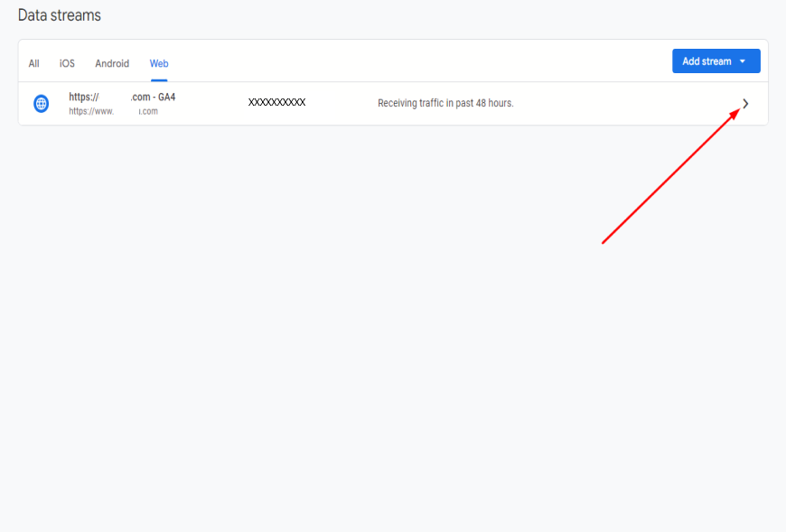Screen dimensions: 786x532
Task: Switch to the iOS tab
Action: click(x=67, y=63)
